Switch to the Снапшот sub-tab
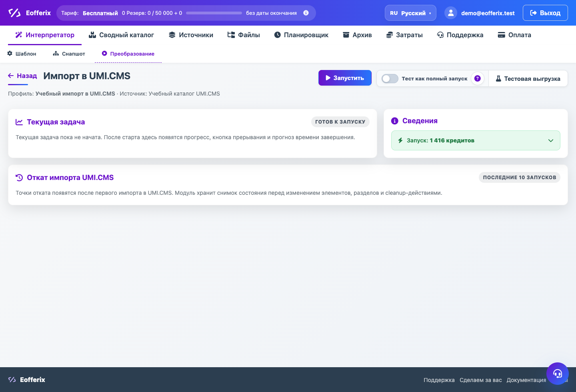The width and height of the screenshot is (576, 392). (x=69, y=54)
